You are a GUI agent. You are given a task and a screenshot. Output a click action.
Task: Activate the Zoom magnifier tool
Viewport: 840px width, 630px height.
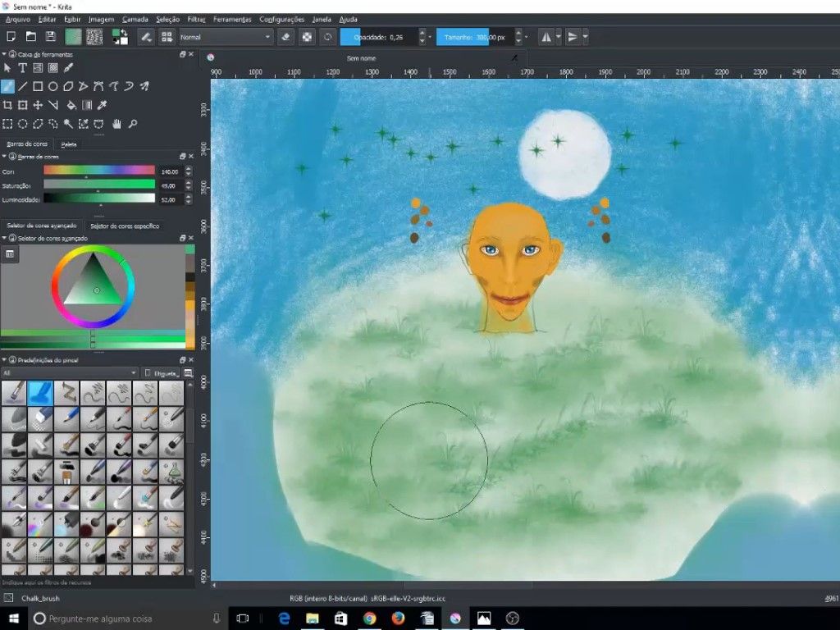click(132, 124)
